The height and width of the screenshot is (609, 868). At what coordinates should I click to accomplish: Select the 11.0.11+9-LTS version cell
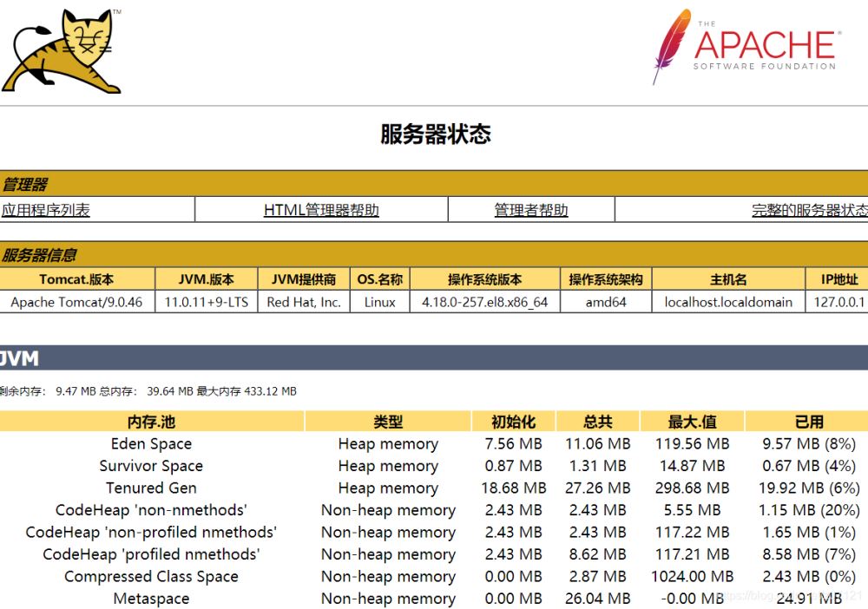point(206,302)
